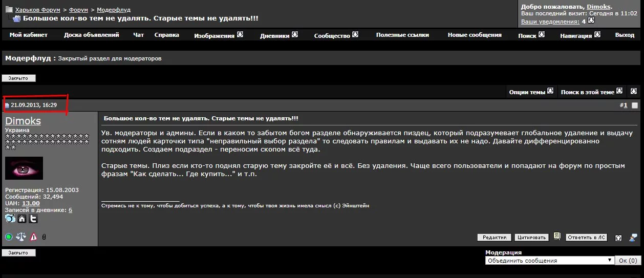The image size is (644, 278).
Task: Click the quick reply speech bubble icon
Action: (x=633, y=237)
